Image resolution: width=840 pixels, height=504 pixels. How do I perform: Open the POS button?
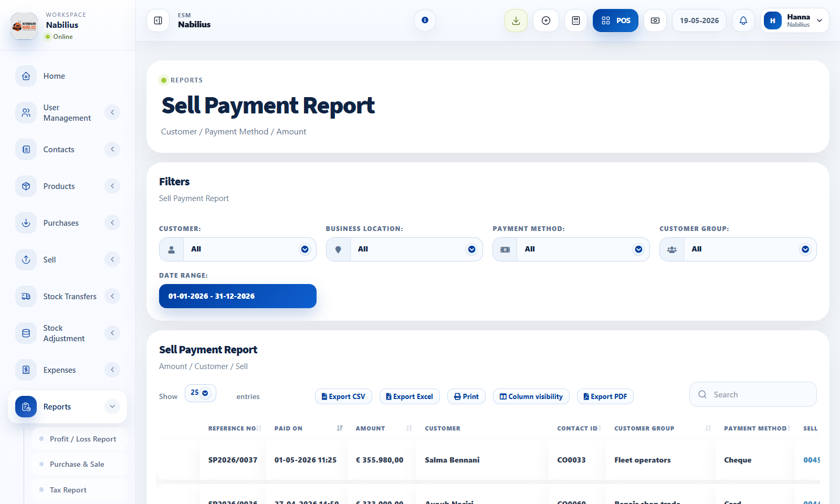pyautogui.click(x=615, y=20)
